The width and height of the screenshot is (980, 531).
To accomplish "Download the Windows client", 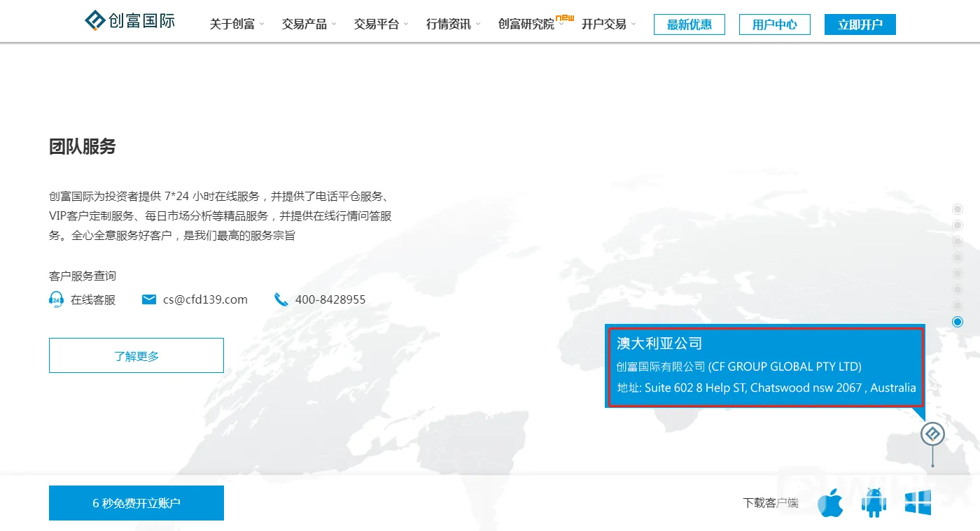I will [918, 502].
